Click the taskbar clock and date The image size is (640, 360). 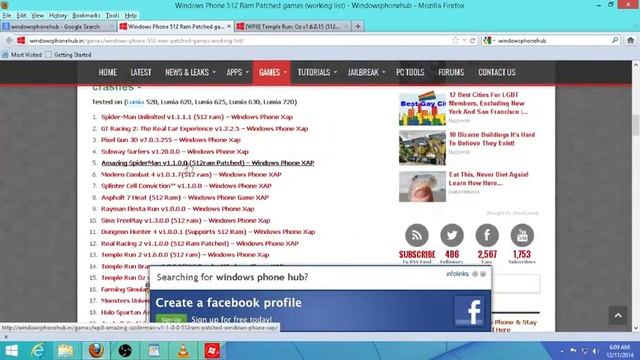619,351
